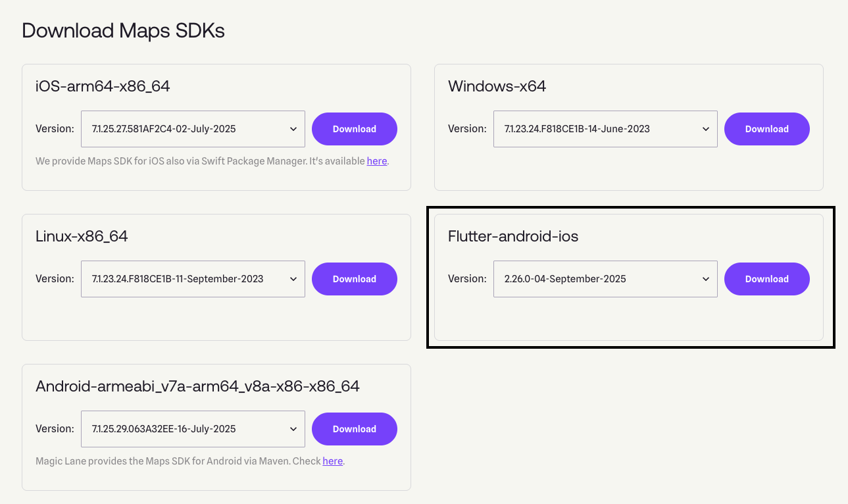The height and width of the screenshot is (504, 848).
Task: Click the Version label in the Flutter card
Action: pos(467,279)
